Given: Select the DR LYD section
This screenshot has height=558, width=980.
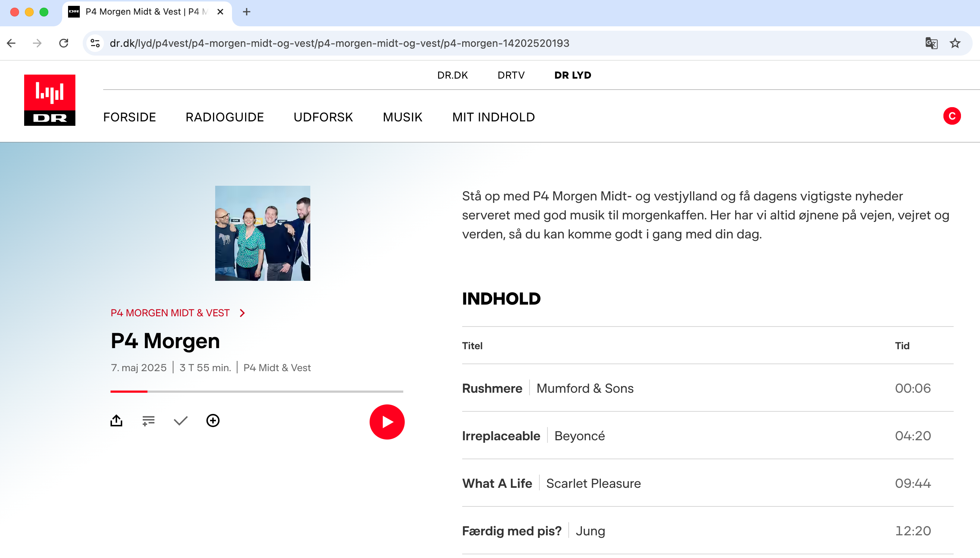Looking at the screenshot, I should pyautogui.click(x=573, y=75).
